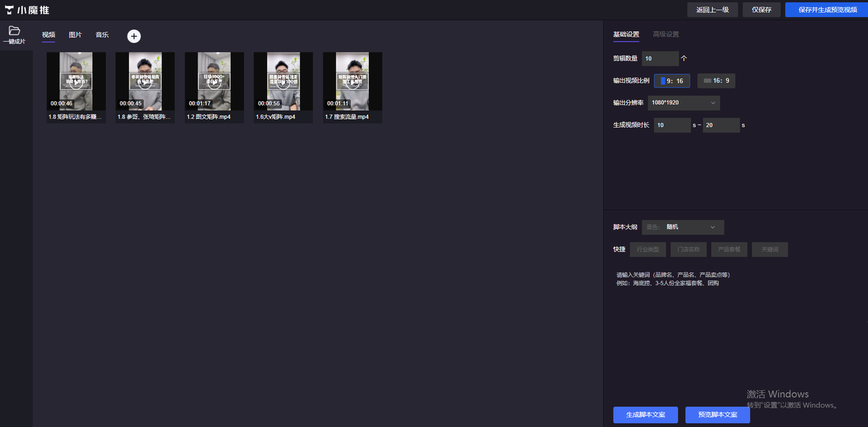Click the 一键成片 folder icon

[x=14, y=31]
